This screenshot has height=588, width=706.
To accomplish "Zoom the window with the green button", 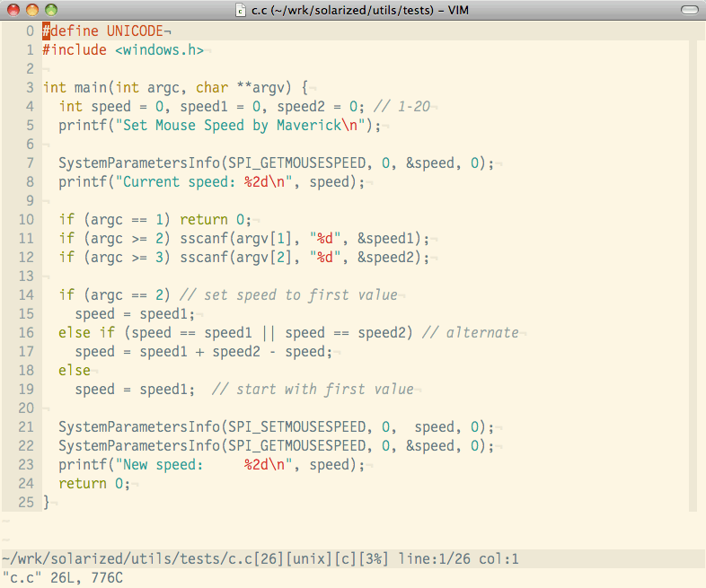I will coord(50,10).
